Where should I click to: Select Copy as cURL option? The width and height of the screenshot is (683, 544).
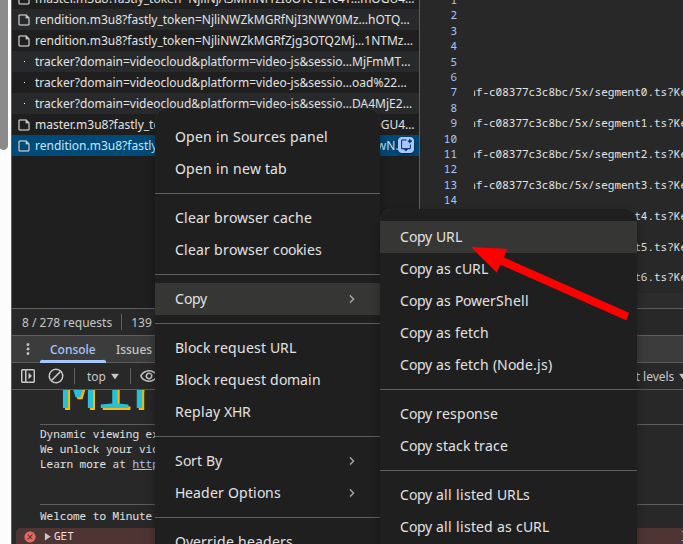pyautogui.click(x=444, y=269)
